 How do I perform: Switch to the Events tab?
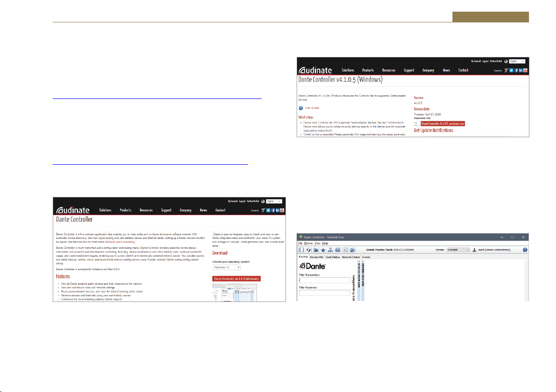pos(366,257)
